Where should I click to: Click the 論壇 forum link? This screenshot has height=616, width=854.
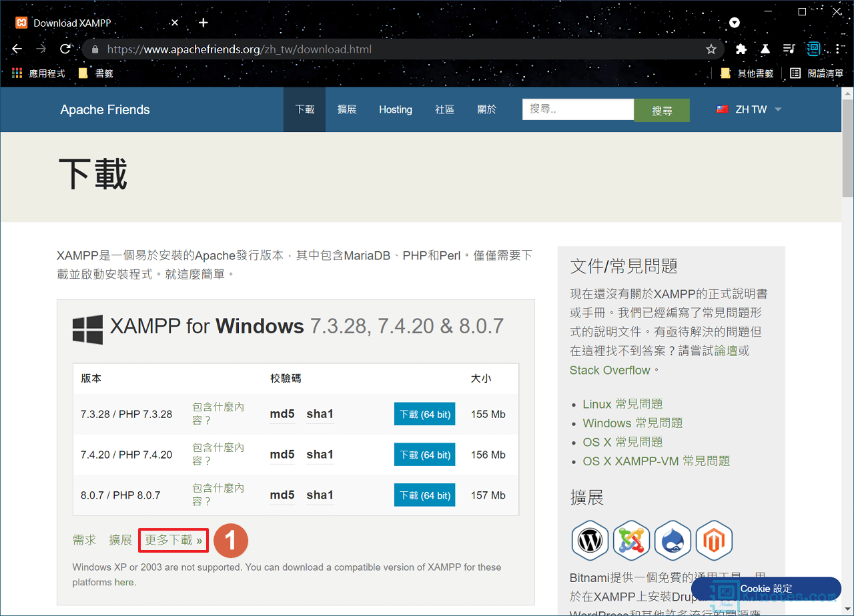727,351
